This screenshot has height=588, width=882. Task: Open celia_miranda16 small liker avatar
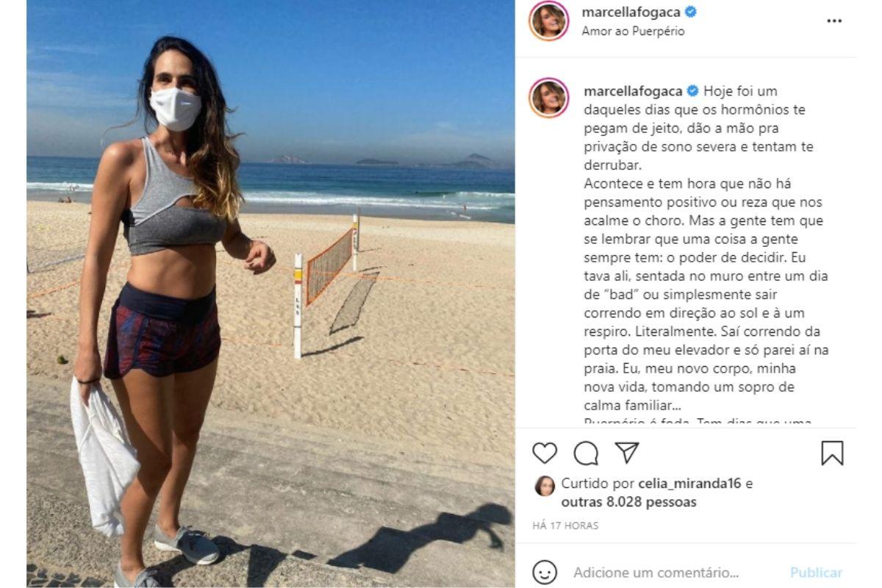pos(545,485)
